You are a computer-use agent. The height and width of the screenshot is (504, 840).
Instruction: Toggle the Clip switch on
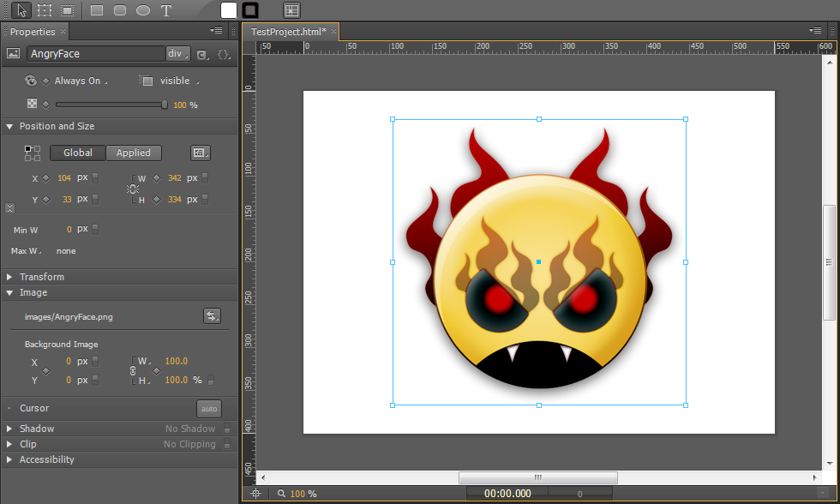pyautogui.click(x=227, y=444)
